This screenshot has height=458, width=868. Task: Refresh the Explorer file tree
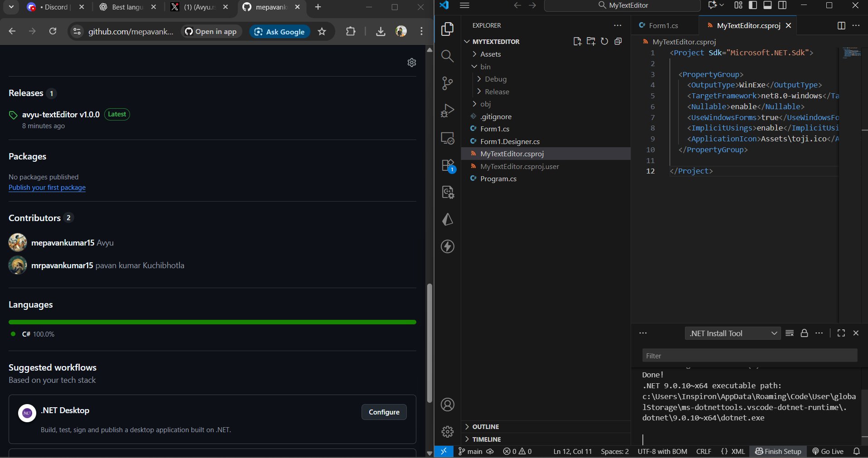(x=604, y=42)
